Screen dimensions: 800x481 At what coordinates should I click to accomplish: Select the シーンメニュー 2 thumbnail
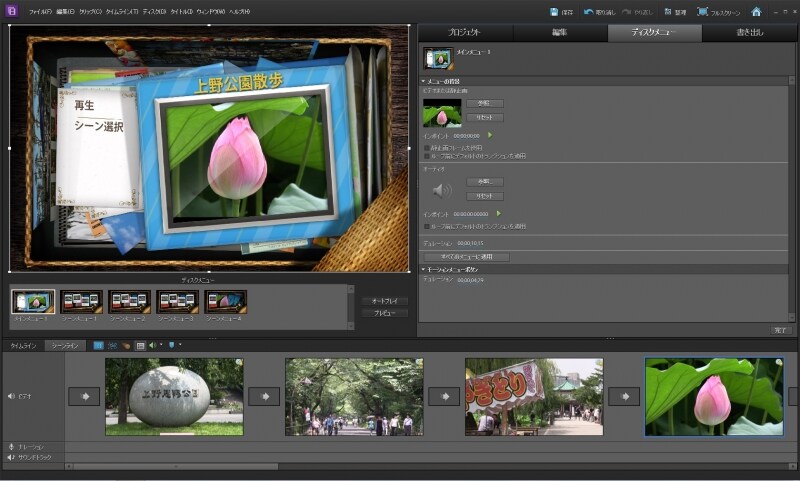point(129,301)
